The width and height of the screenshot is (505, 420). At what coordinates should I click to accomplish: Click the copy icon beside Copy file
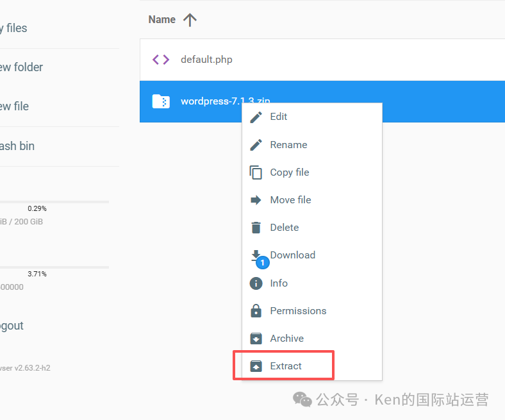point(256,172)
